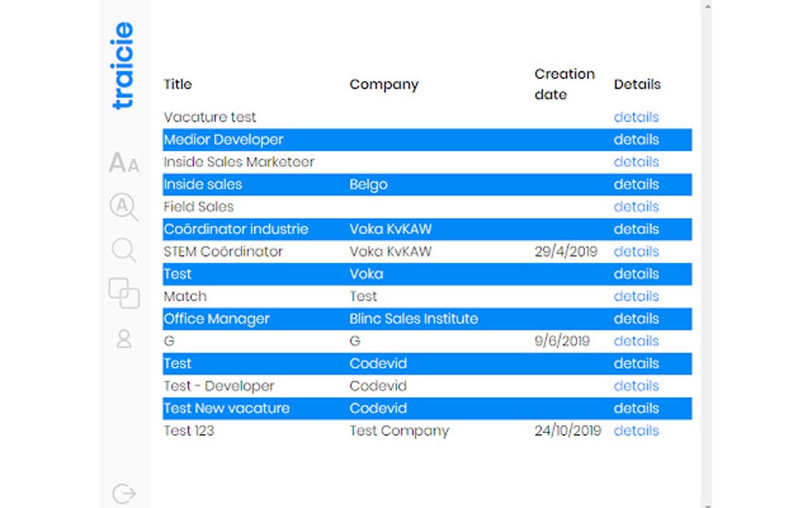Click the Title column header
The image size is (812, 508).
(178, 84)
